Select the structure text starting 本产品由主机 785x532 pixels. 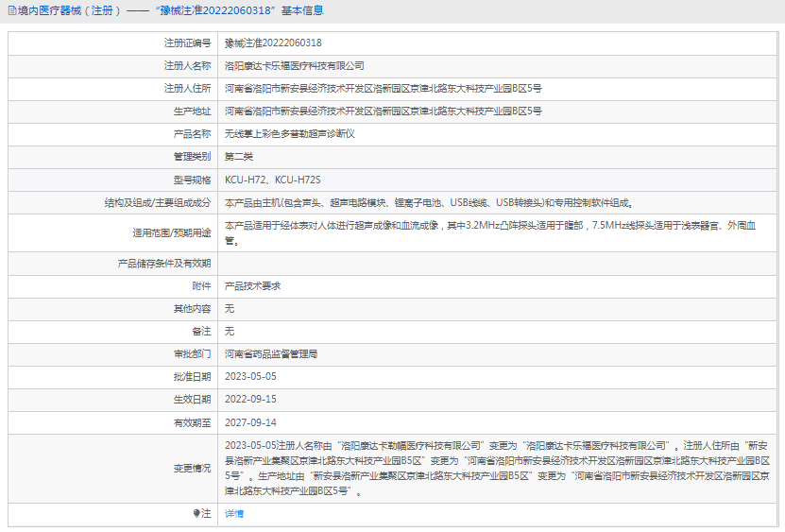(x=429, y=203)
